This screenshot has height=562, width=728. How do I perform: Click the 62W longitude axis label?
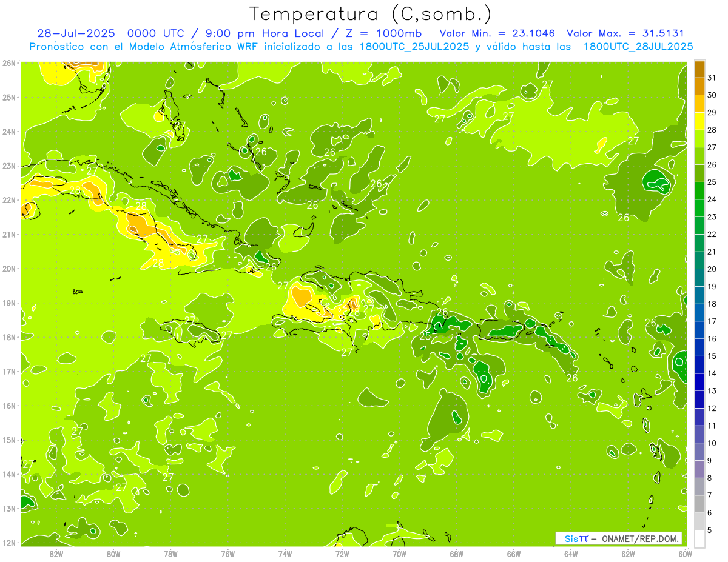[628, 554]
